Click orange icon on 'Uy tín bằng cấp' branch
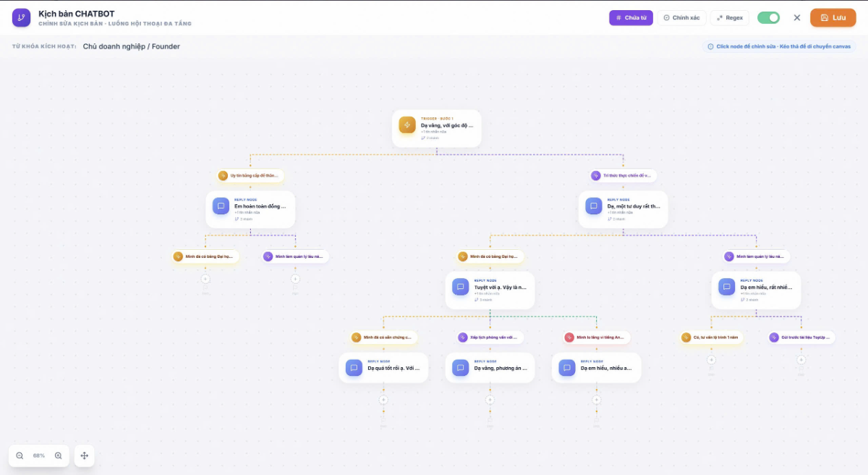The width and height of the screenshot is (868, 475). point(224,175)
